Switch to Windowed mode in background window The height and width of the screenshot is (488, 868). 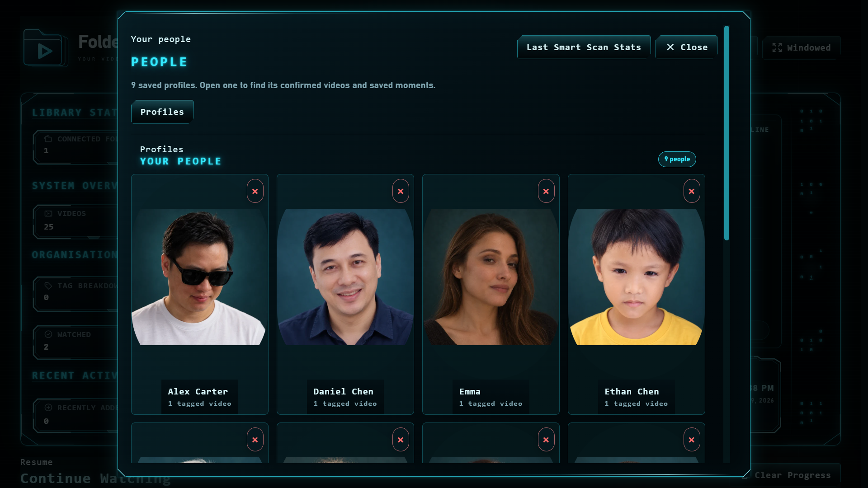coord(802,47)
